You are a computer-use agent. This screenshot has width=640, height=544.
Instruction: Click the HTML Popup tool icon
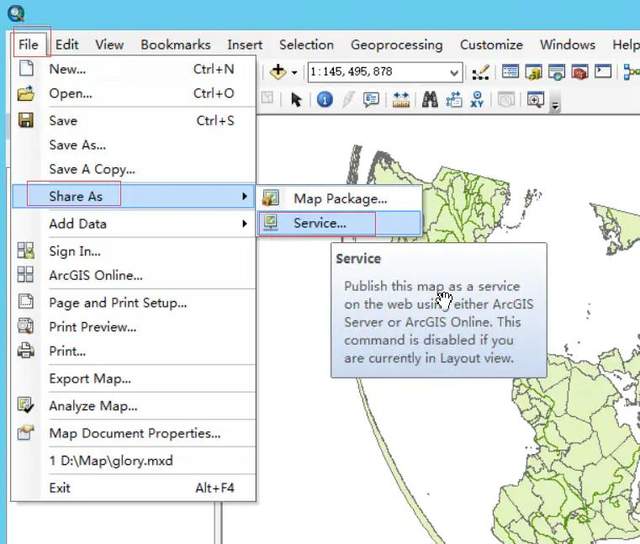371,99
